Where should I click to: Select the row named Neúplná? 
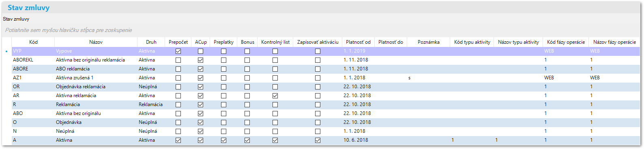tap(326, 131)
